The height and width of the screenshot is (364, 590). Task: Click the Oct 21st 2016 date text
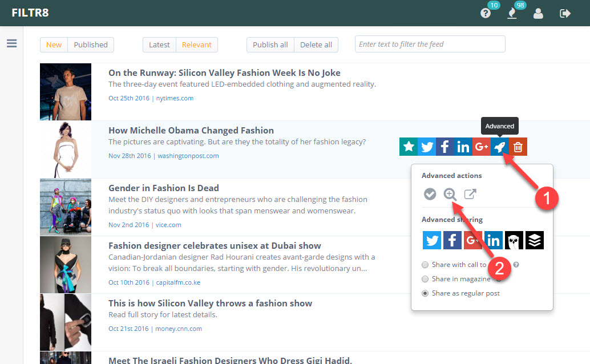(x=128, y=329)
